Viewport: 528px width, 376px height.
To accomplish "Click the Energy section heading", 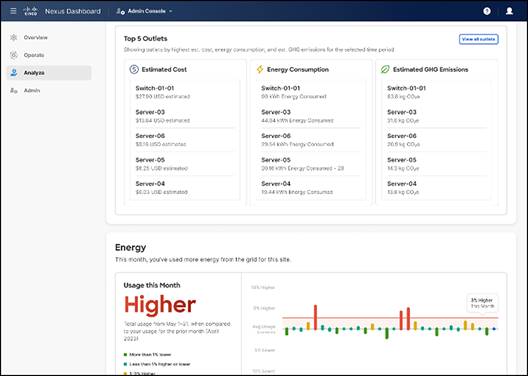I will [130, 247].
